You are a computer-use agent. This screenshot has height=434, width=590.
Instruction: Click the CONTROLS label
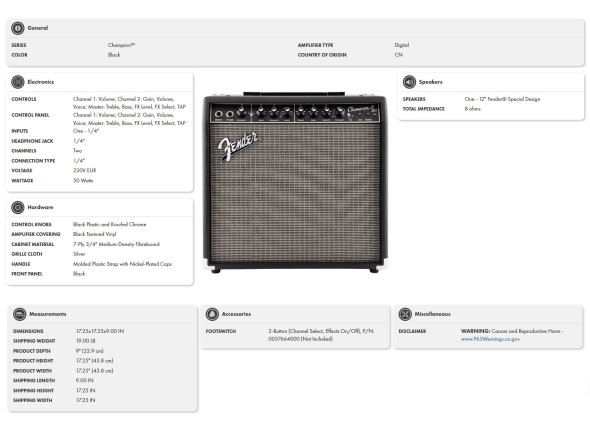pos(24,99)
